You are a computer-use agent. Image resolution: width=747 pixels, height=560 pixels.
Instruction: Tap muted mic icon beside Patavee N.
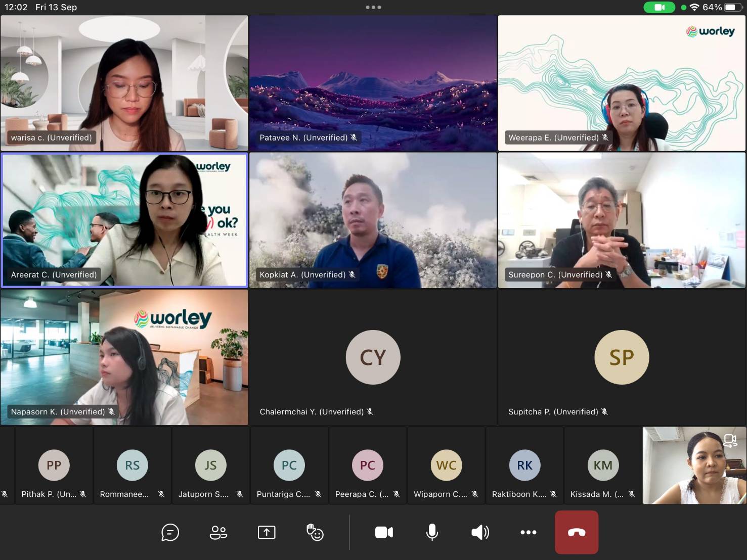[354, 137]
